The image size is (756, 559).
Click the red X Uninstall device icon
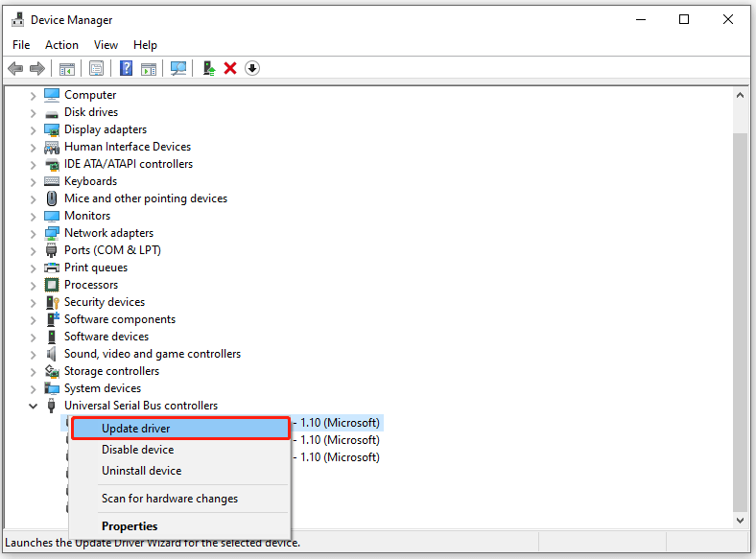(230, 68)
